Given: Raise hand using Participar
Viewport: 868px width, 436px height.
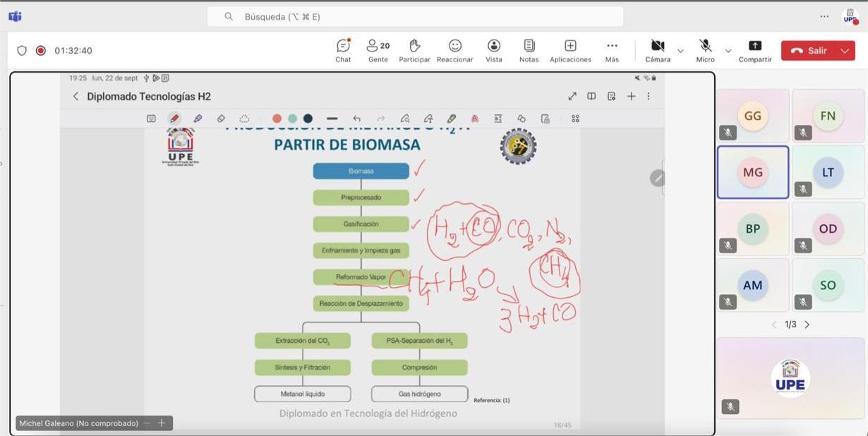Looking at the screenshot, I should [x=414, y=49].
